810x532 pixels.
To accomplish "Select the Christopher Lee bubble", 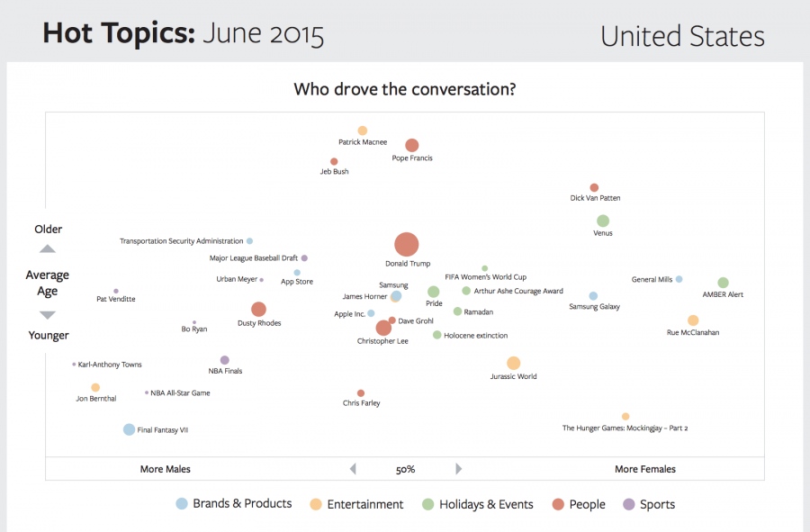I will [x=383, y=328].
